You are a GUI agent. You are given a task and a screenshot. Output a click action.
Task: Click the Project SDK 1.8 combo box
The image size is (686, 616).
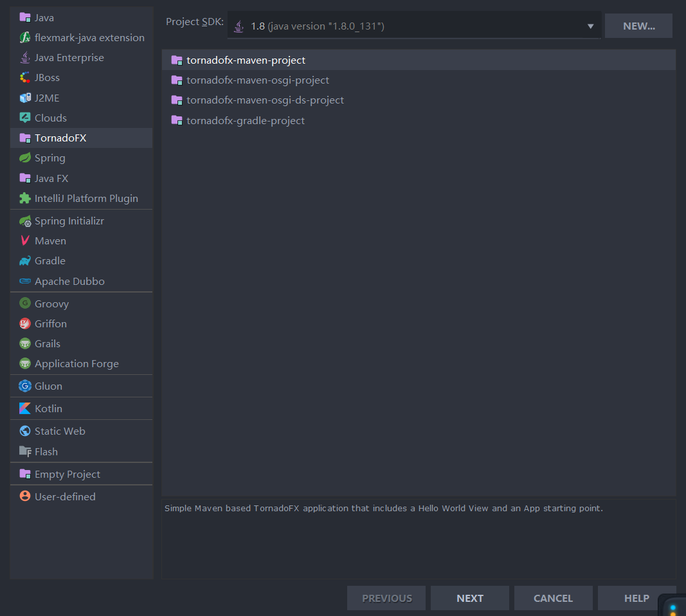414,25
